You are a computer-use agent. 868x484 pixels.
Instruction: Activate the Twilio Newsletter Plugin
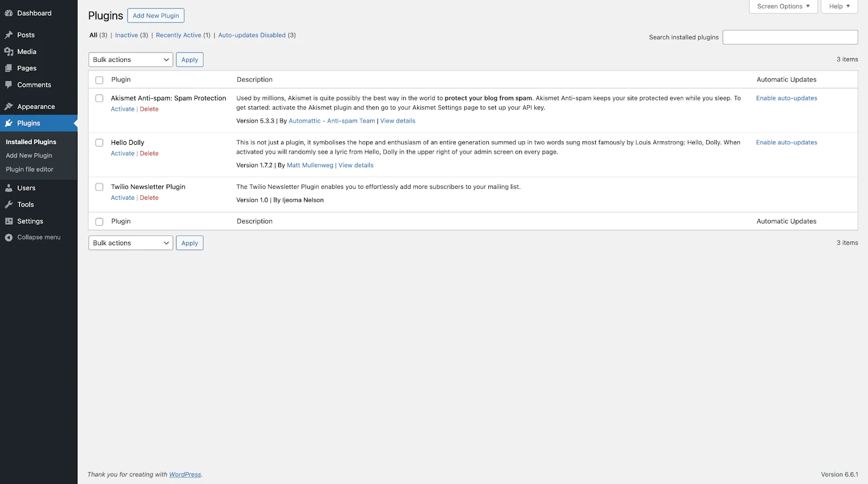point(123,198)
